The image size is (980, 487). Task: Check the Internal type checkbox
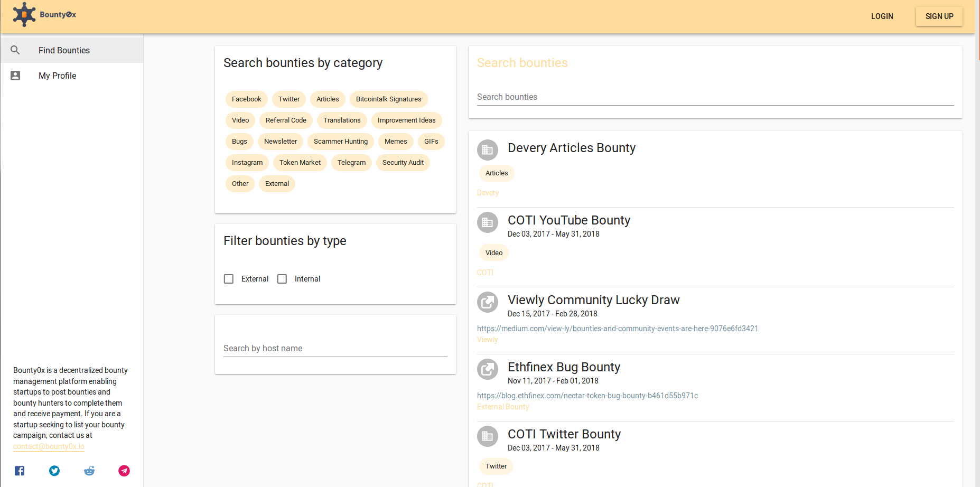[x=282, y=279]
